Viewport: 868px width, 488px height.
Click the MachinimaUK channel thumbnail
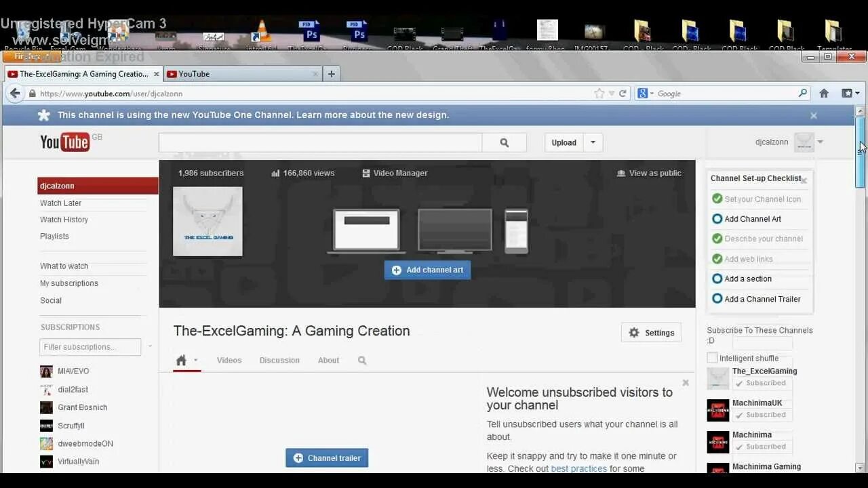pyautogui.click(x=718, y=410)
